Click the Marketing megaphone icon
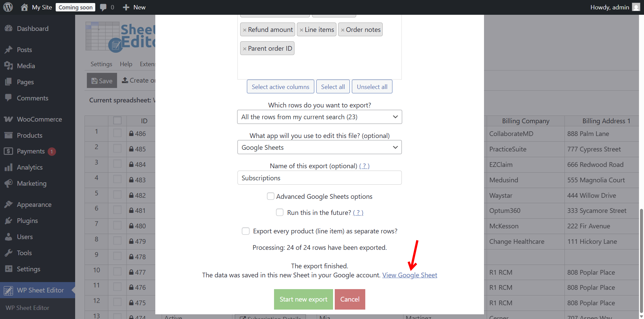This screenshot has height=319, width=644. pyautogui.click(x=9, y=183)
